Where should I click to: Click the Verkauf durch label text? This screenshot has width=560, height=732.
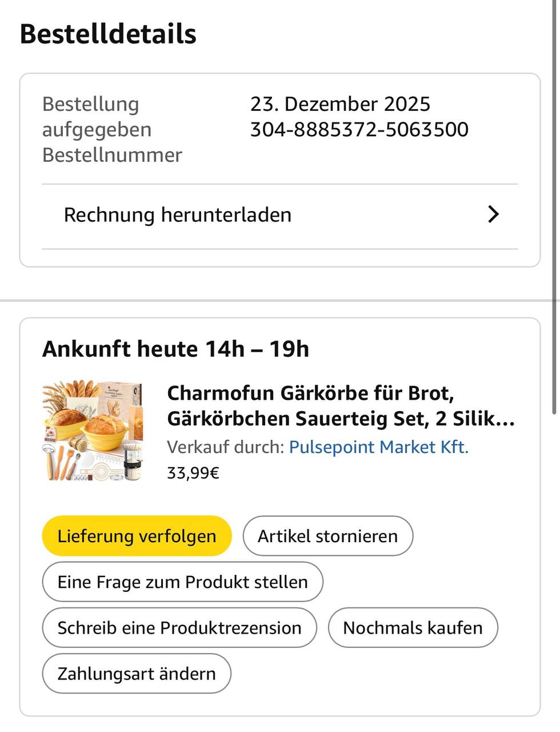[x=225, y=447]
